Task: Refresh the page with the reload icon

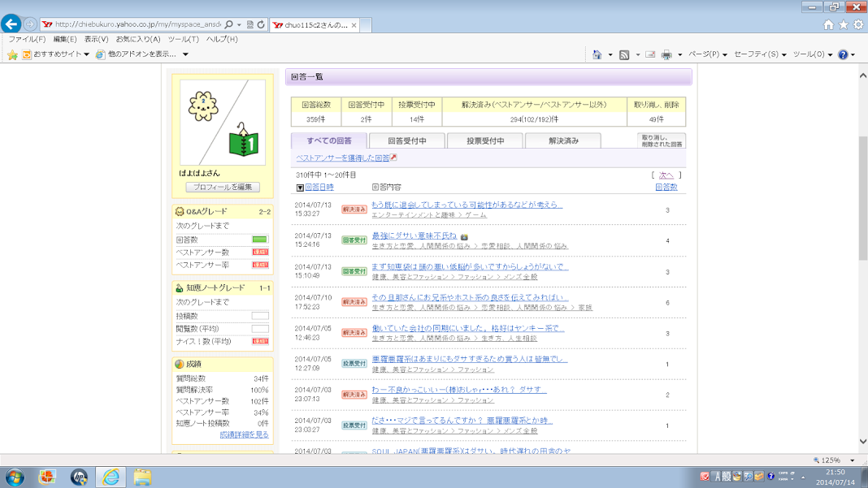Action: pyautogui.click(x=261, y=25)
